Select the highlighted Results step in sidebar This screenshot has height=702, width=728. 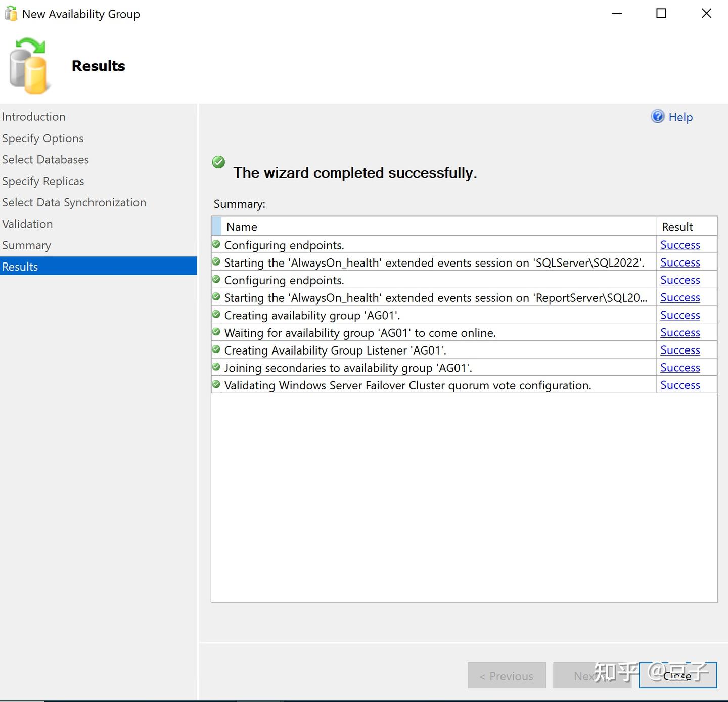pyautogui.click(x=99, y=266)
